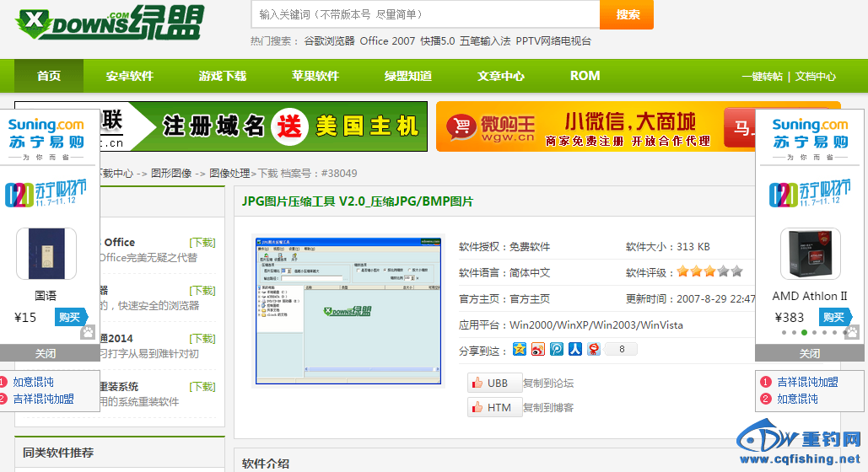The width and height of the screenshot is (868, 472).
Task: Open 苹果软件 navigation tab
Action: click(315, 76)
